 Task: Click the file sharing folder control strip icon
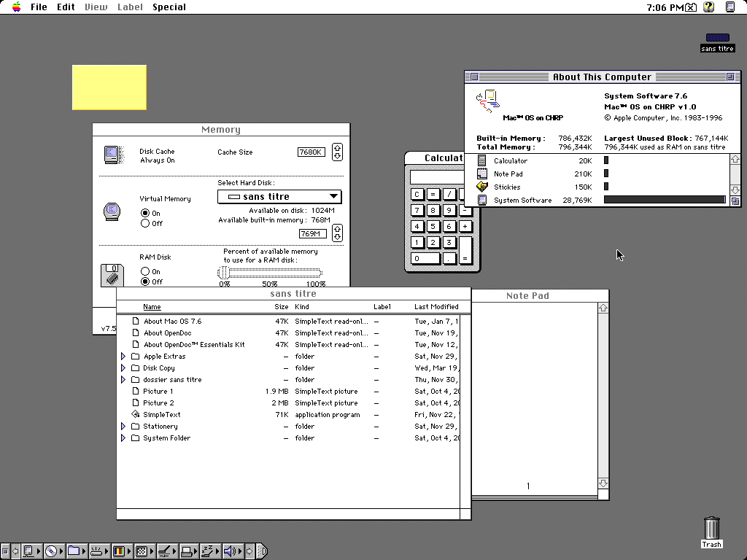(x=74, y=551)
